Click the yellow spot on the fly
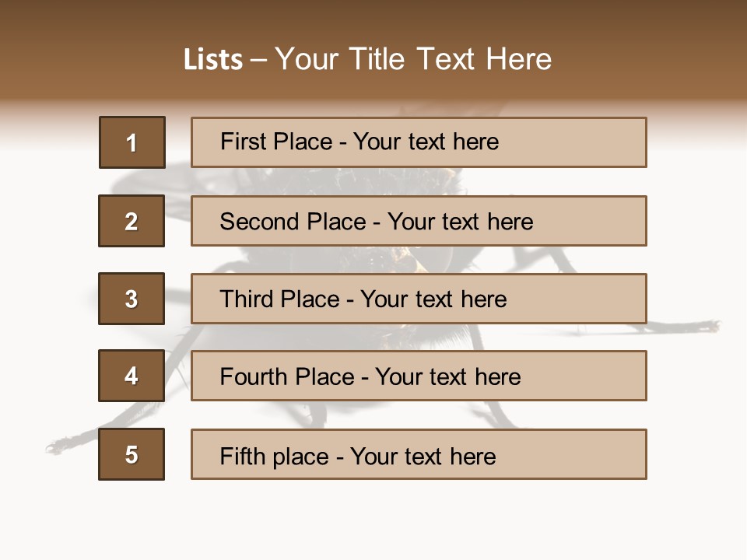This screenshot has width=747, height=560. (x=412, y=262)
